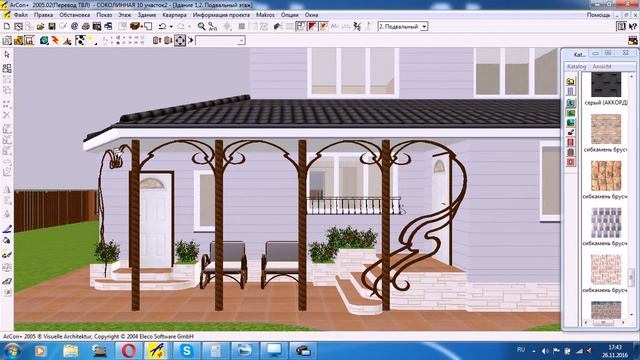Image resolution: width=640 pixels, height=360 pixels.
Task: Print using the printer icon
Action: click(x=86, y=27)
